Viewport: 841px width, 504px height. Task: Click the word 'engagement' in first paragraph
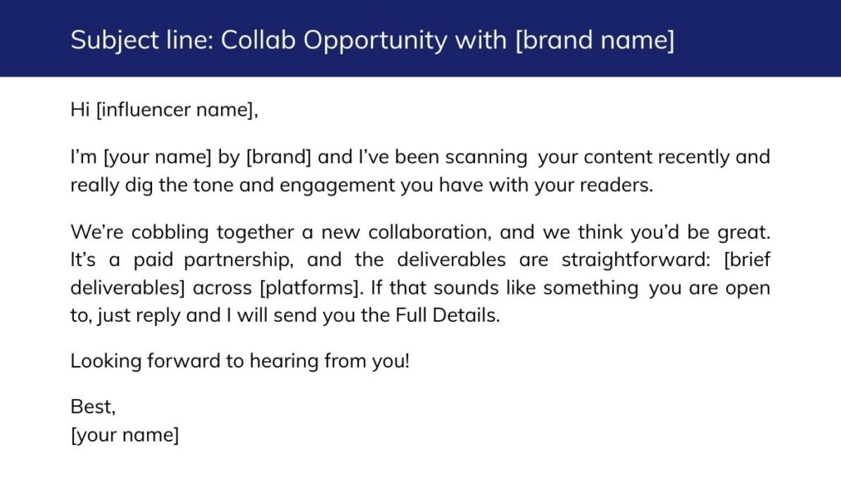point(337,186)
